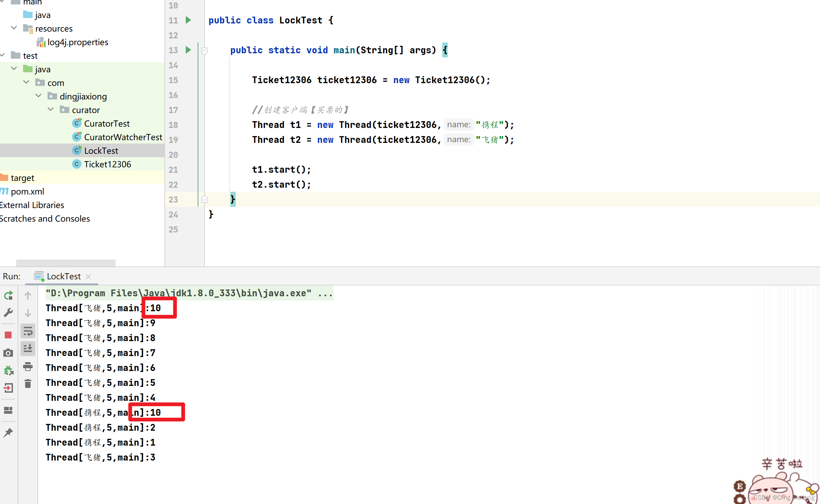
Task: Click the Exit icon with red arrow
Action: [8, 388]
